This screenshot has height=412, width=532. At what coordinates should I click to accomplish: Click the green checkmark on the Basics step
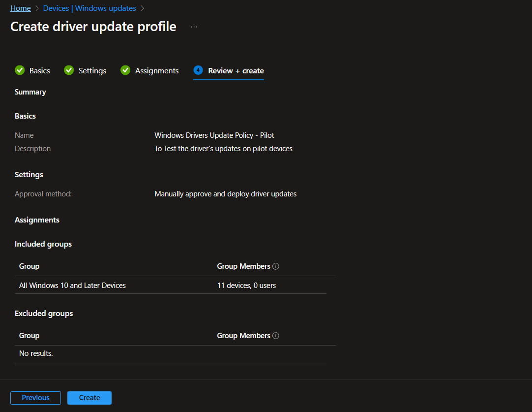(19, 70)
